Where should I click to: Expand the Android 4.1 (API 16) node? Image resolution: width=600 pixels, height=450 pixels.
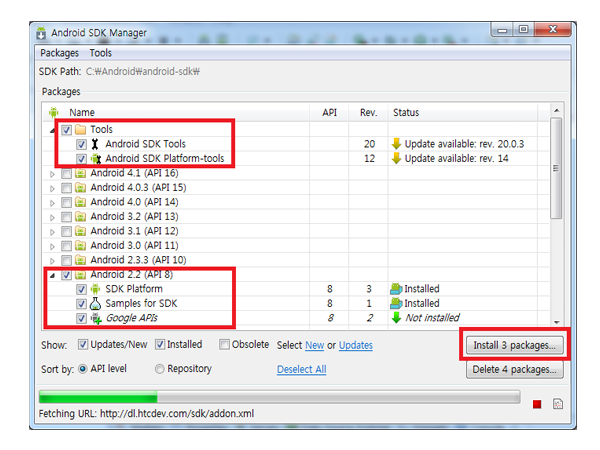53,173
